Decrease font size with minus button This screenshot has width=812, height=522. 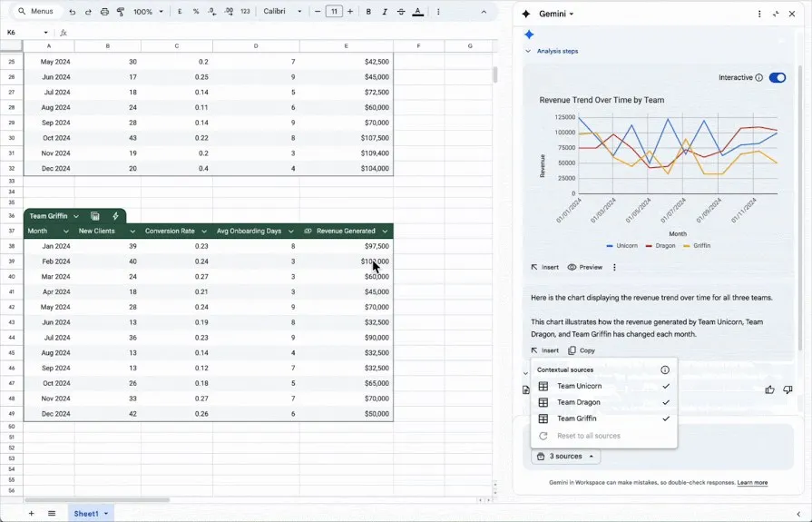click(x=318, y=12)
